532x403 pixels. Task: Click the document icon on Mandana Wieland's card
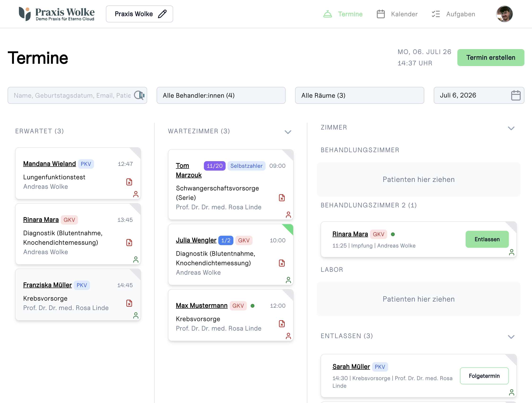pos(129,182)
